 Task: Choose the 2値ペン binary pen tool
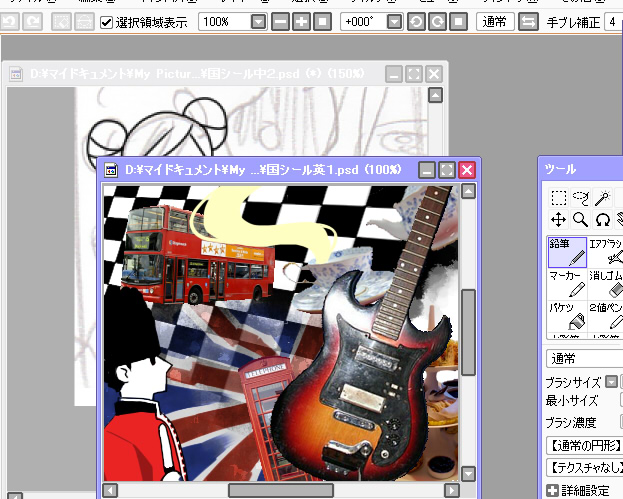coord(605,315)
